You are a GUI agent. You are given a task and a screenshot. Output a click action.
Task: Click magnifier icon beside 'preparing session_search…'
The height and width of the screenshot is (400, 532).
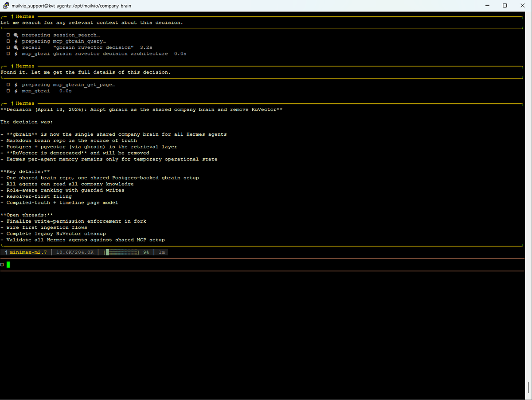click(x=16, y=35)
